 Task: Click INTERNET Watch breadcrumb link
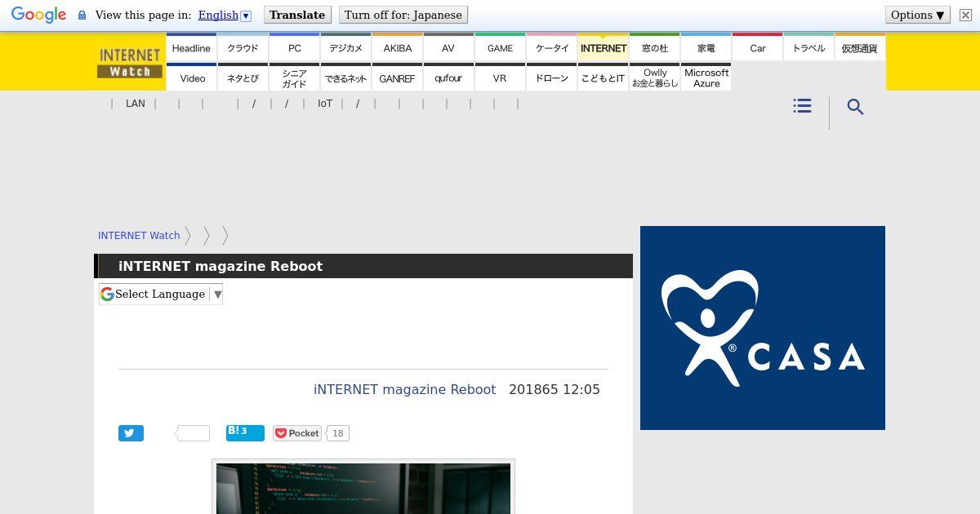[x=139, y=235]
